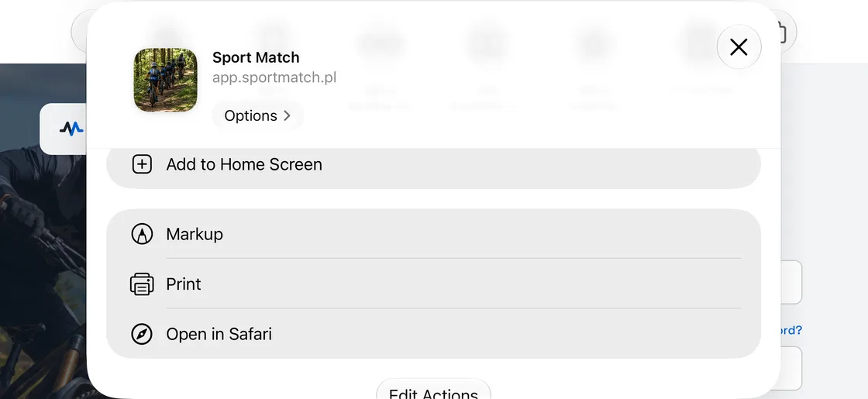Screen dimensions: 868x399
Task: Focus the upper login input field at right
Action: click(x=791, y=282)
